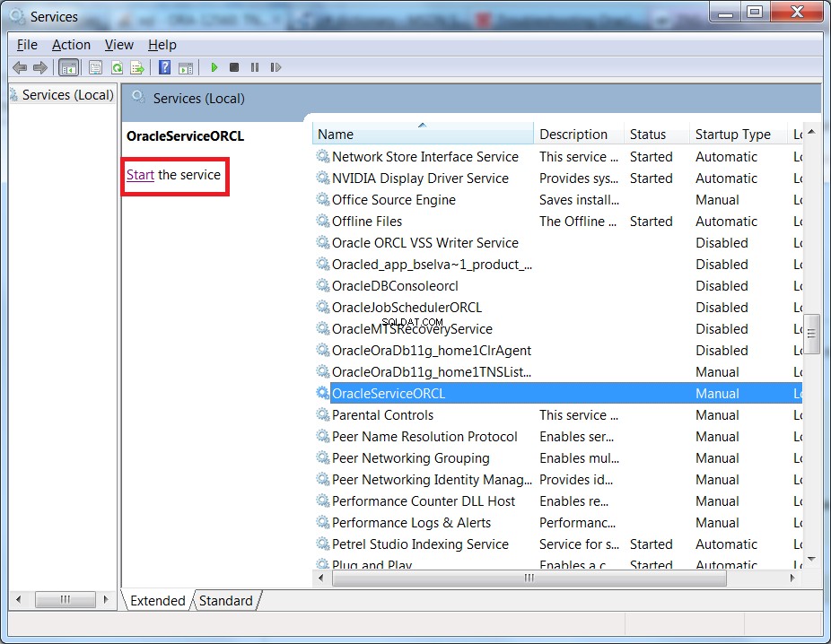
Task: Click the Restart Service toolbar icon
Action: (276, 67)
